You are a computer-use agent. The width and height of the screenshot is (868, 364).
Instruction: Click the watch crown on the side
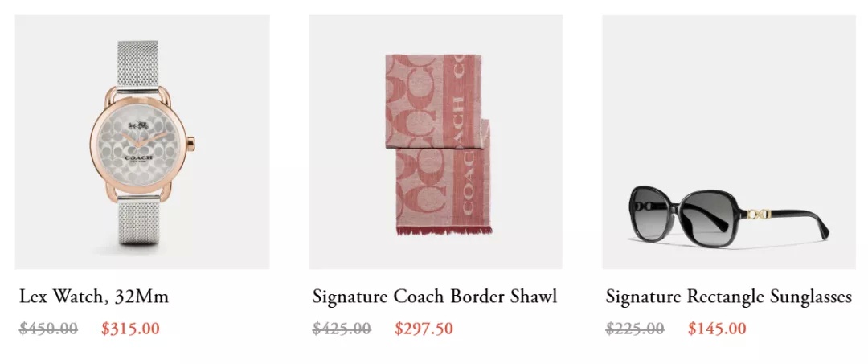191,143
